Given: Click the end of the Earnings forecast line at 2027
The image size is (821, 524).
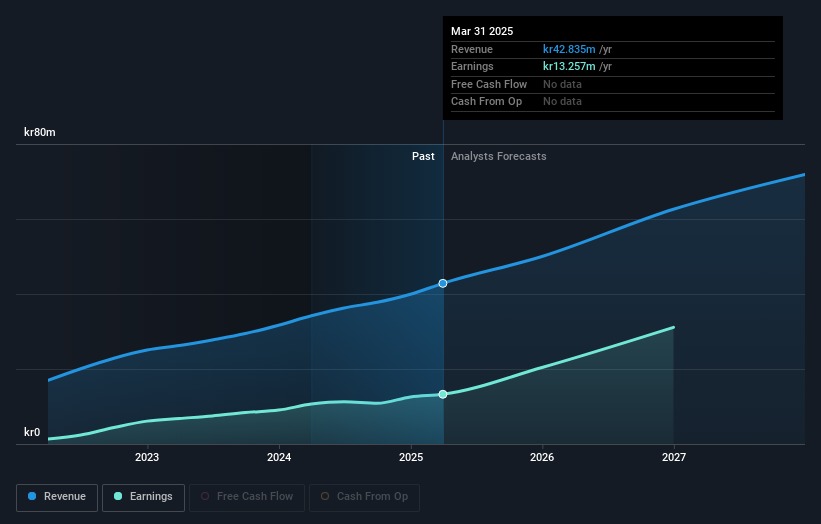Looking at the screenshot, I should click(x=673, y=328).
